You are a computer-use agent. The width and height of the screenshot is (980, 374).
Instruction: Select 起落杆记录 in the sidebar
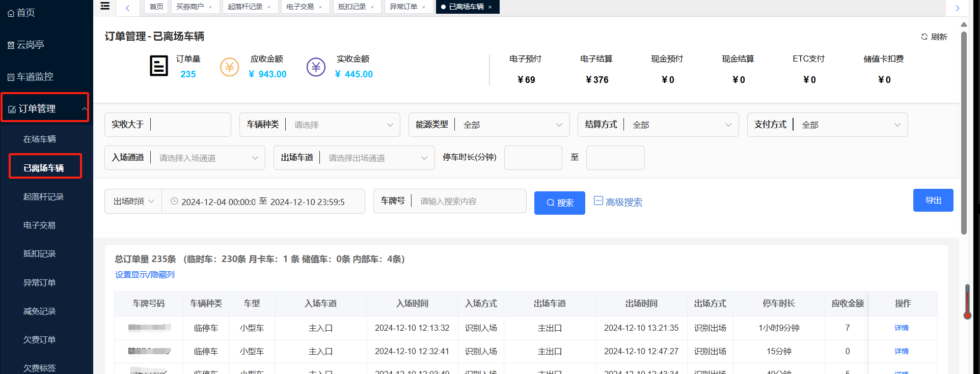point(43,196)
